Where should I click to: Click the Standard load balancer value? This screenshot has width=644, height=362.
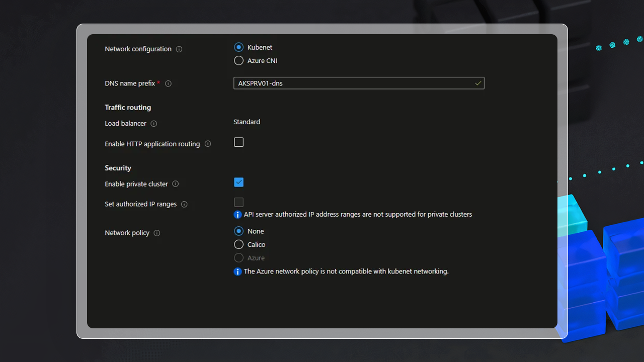coord(247,122)
